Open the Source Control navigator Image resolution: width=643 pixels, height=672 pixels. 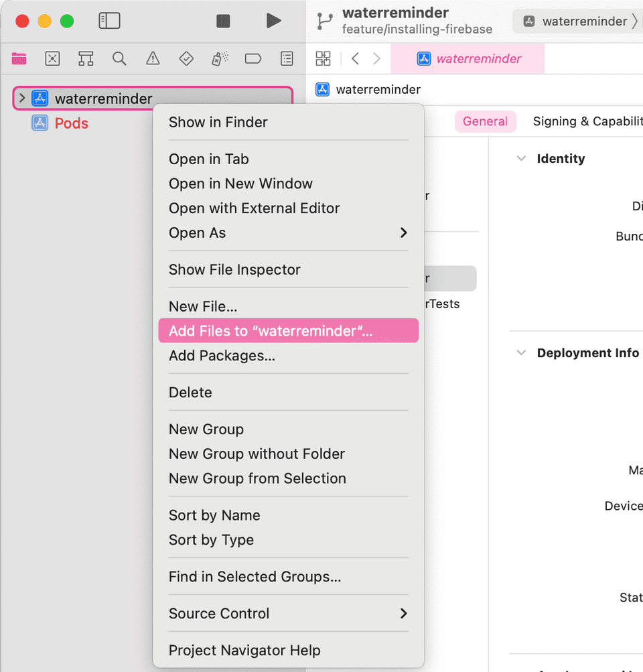pos(52,59)
